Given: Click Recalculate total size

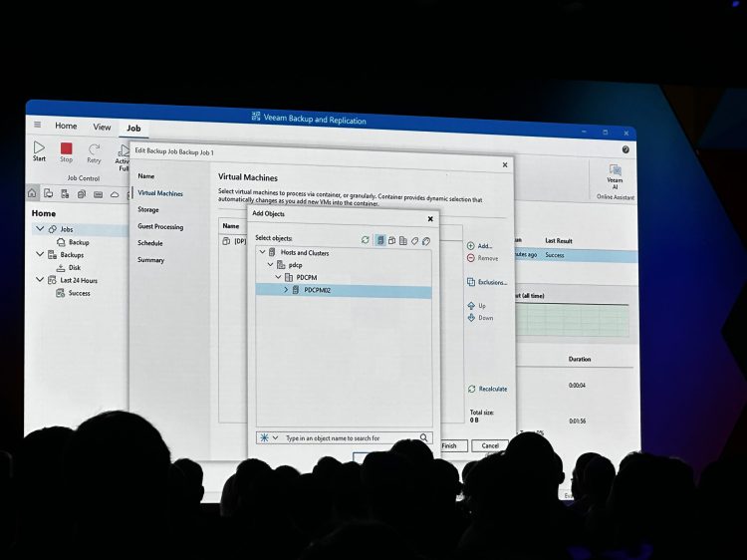Looking at the screenshot, I should pos(487,389).
